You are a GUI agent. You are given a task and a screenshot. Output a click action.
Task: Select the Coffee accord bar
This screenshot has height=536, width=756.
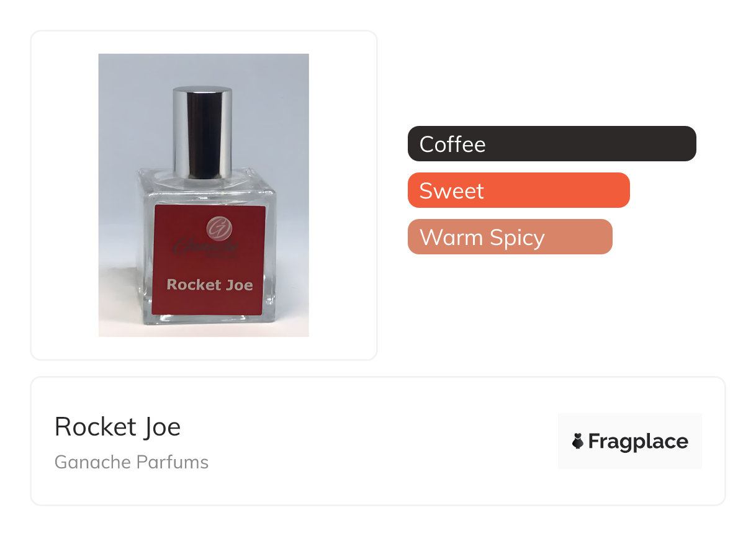[551, 144]
